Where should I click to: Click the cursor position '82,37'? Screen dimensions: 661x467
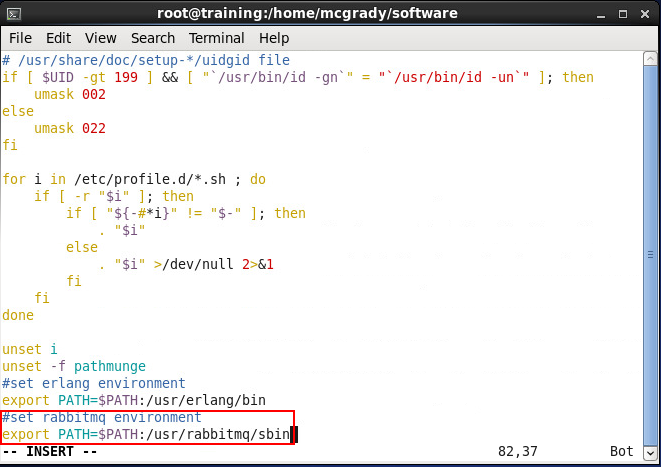point(518,451)
